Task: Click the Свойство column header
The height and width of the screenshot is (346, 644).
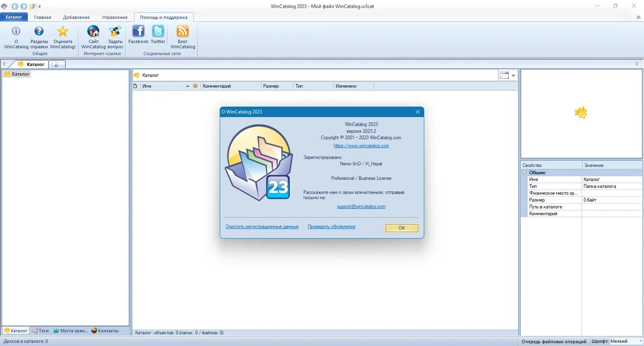Action: click(x=551, y=165)
